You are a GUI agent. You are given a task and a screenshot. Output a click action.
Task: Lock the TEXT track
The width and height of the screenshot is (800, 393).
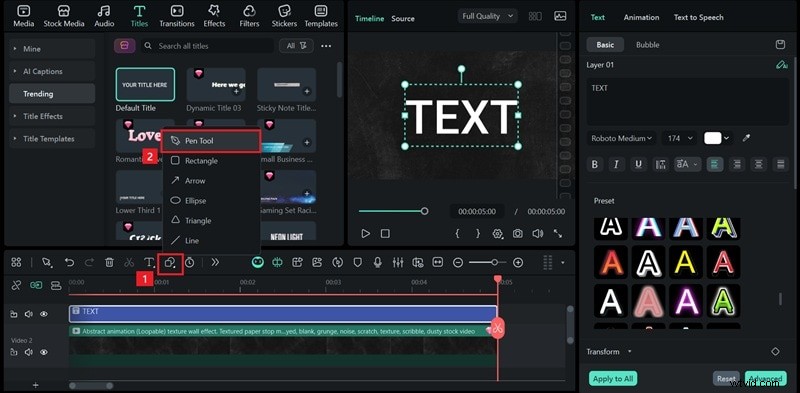coord(14,314)
